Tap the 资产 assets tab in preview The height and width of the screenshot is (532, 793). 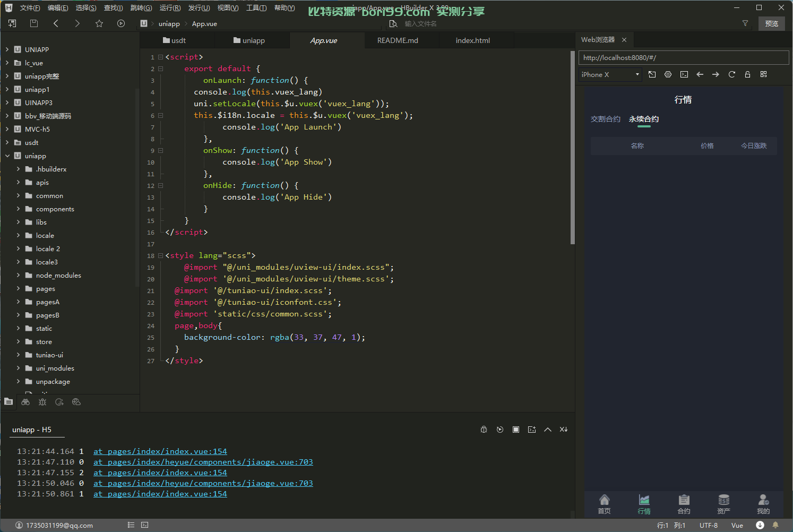[x=723, y=504]
